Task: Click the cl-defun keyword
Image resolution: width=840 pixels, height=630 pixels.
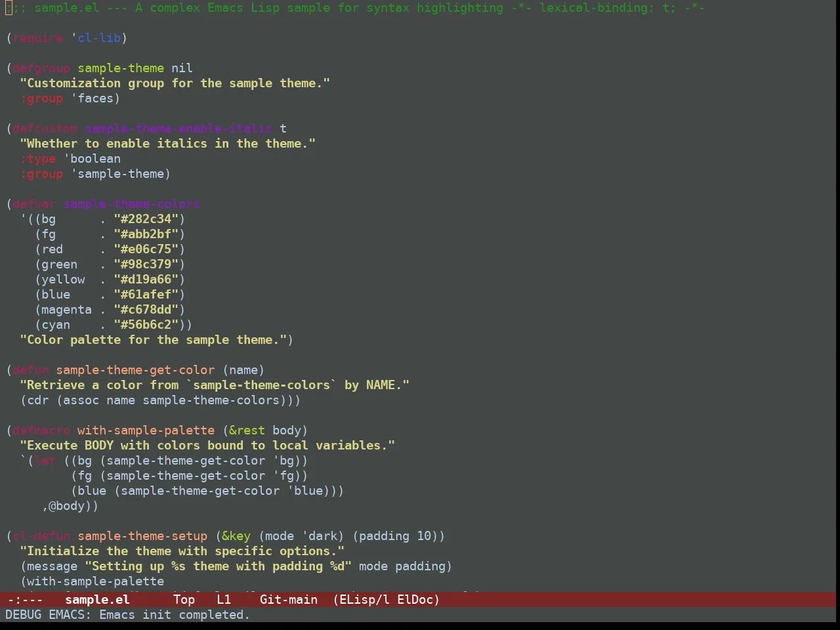Action: click(x=41, y=536)
